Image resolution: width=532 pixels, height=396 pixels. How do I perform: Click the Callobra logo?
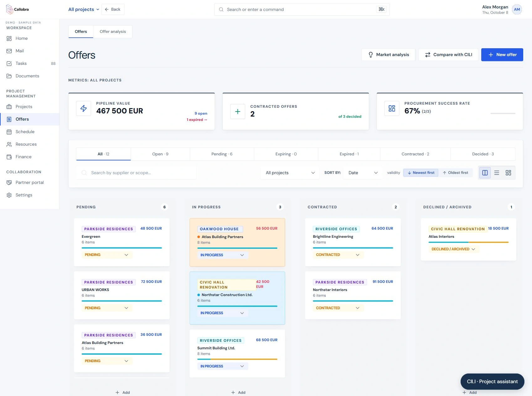(x=17, y=9)
